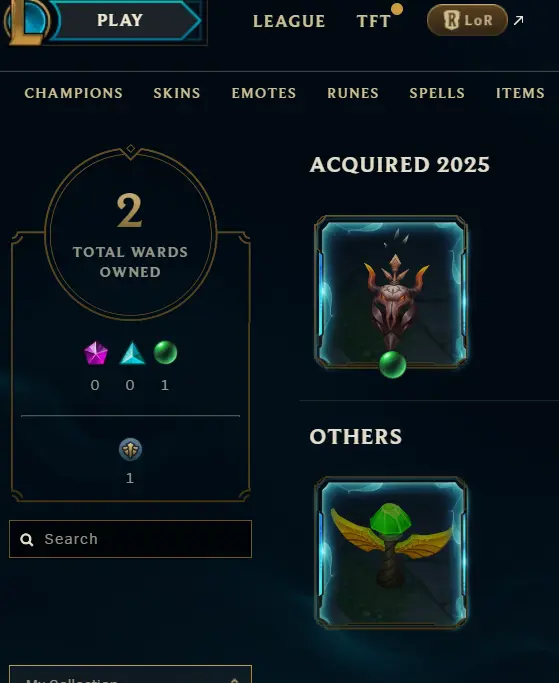The height and width of the screenshot is (683, 559).
Task: Select the horned skull ward skin thumbnail
Action: [x=391, y=292]
